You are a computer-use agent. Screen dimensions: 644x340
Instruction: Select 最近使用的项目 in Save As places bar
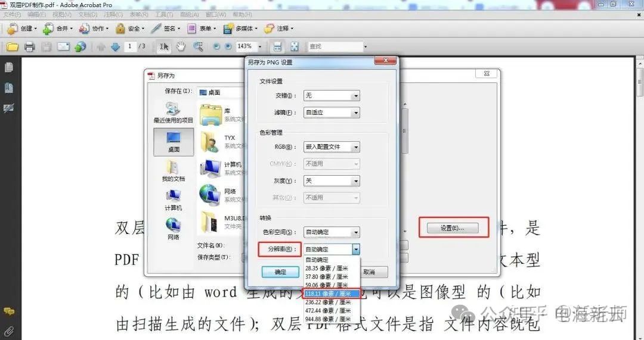tap(174, 113)
